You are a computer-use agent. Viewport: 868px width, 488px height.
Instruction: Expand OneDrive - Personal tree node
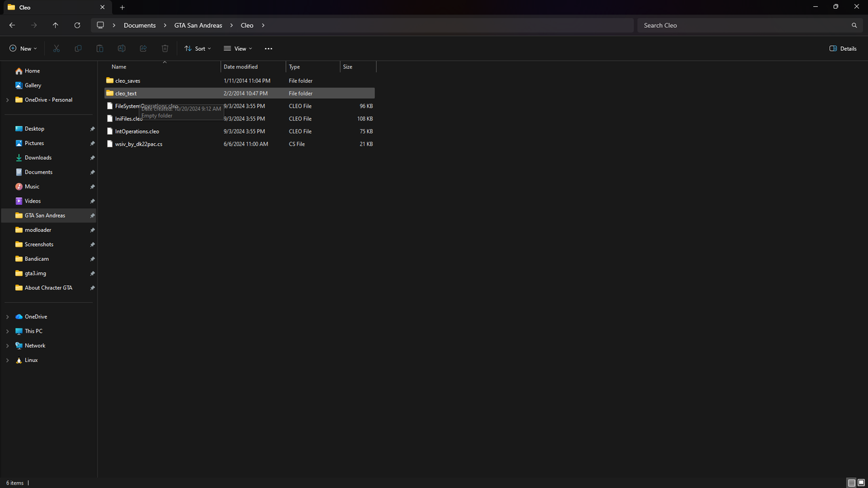[x=7, y=100]
